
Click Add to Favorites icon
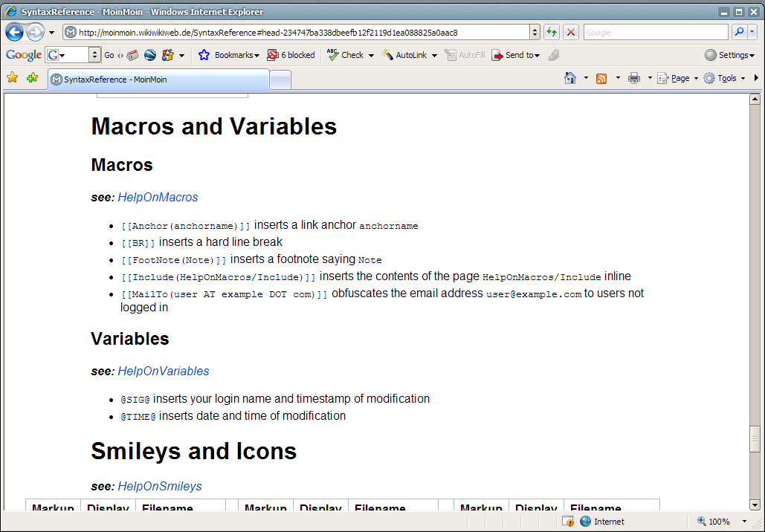tap(32, 78)
